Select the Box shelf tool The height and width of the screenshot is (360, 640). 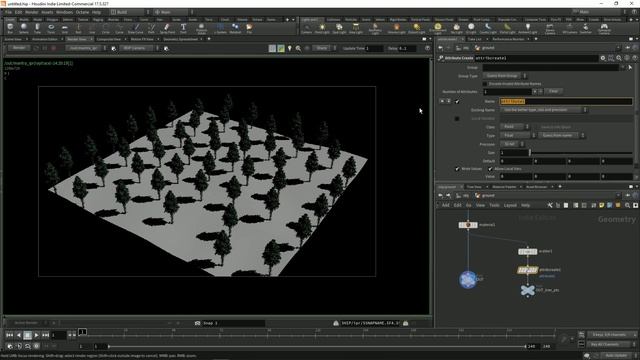10,28
